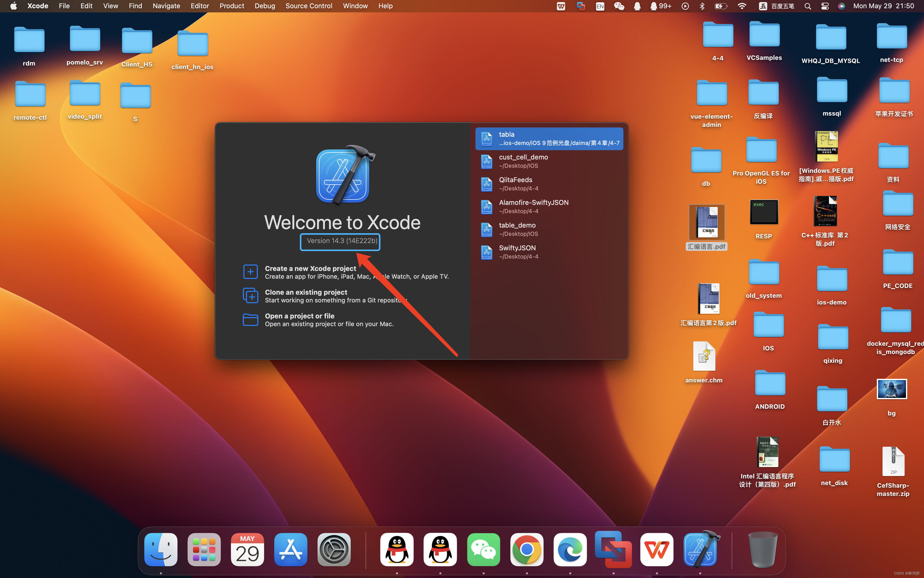Open the View menu
Screen dimensions: 924x578
coord(110,6)
